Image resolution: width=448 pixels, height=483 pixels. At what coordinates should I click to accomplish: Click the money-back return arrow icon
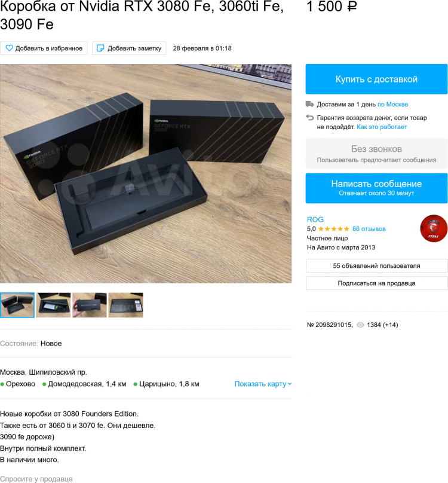click(309, 117)
